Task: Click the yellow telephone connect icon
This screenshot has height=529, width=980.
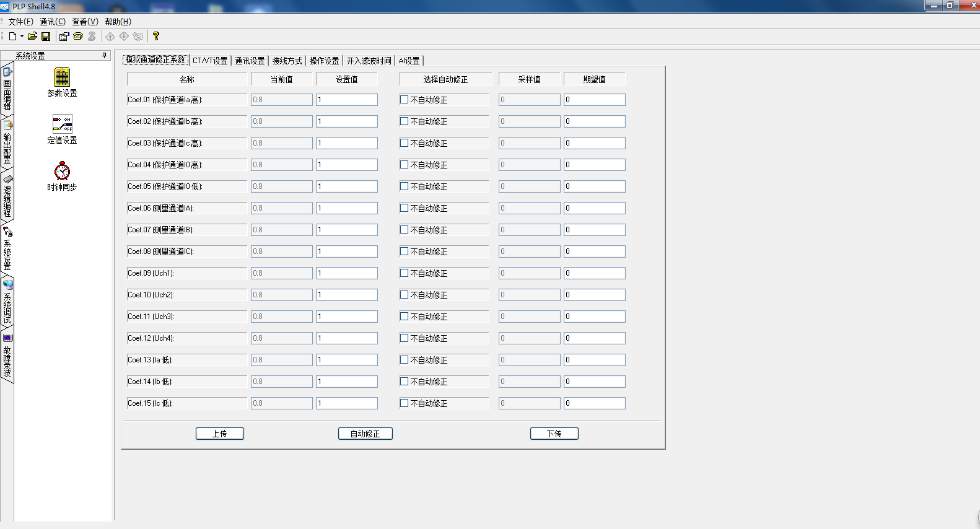Action: 78,37
